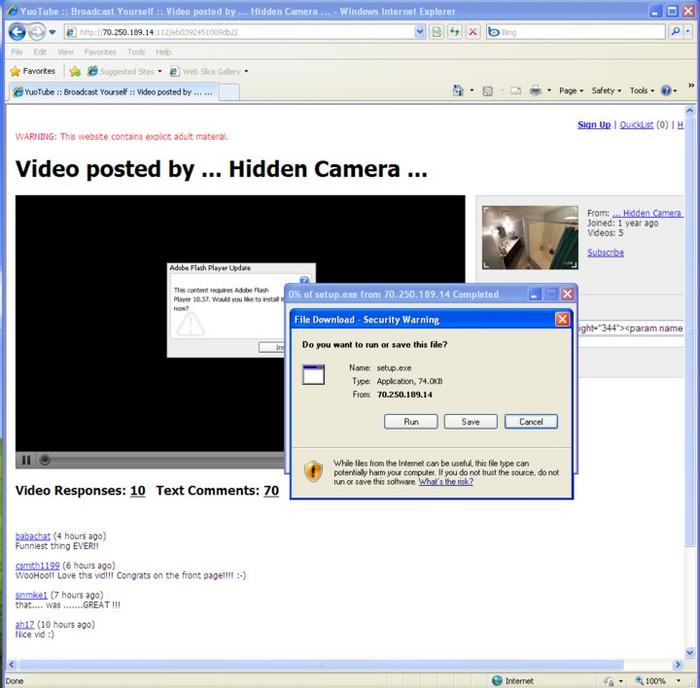Click the RSS feeds icon
The image size is (700, 688).
tap(489, 91)
